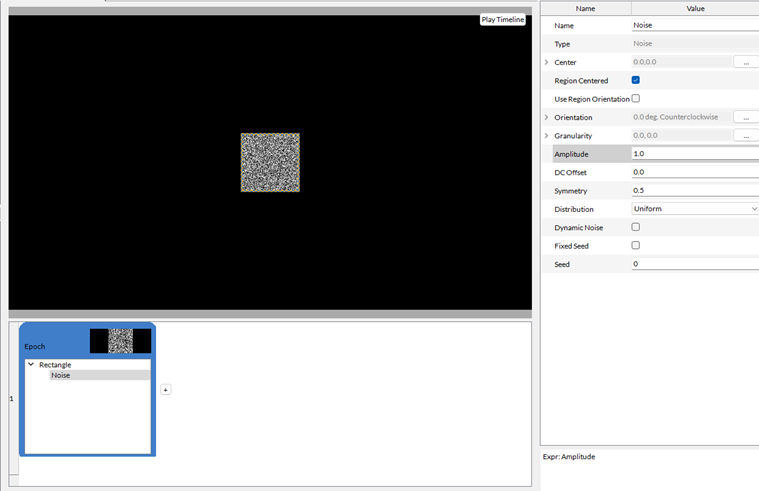Click the Epoch noise preview thumbnail
Viewport: 759px width, 491px height.
point(120,341)
